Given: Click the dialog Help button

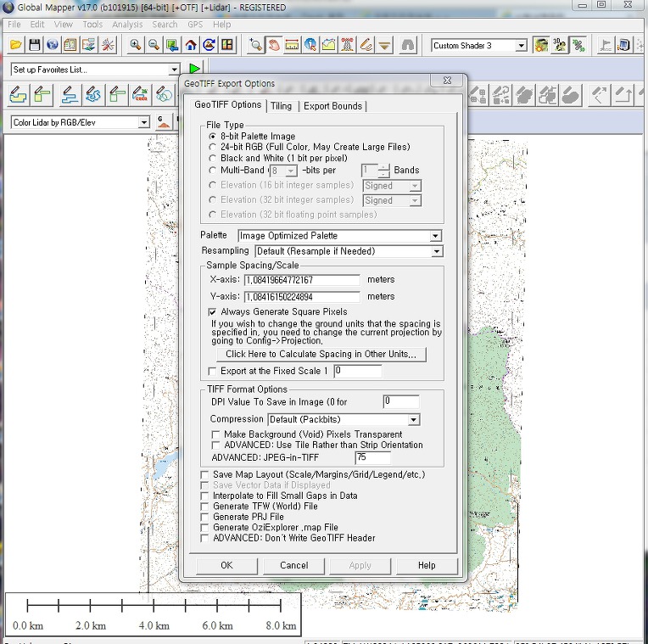Looking at the screenshot, I should point(427,565).
